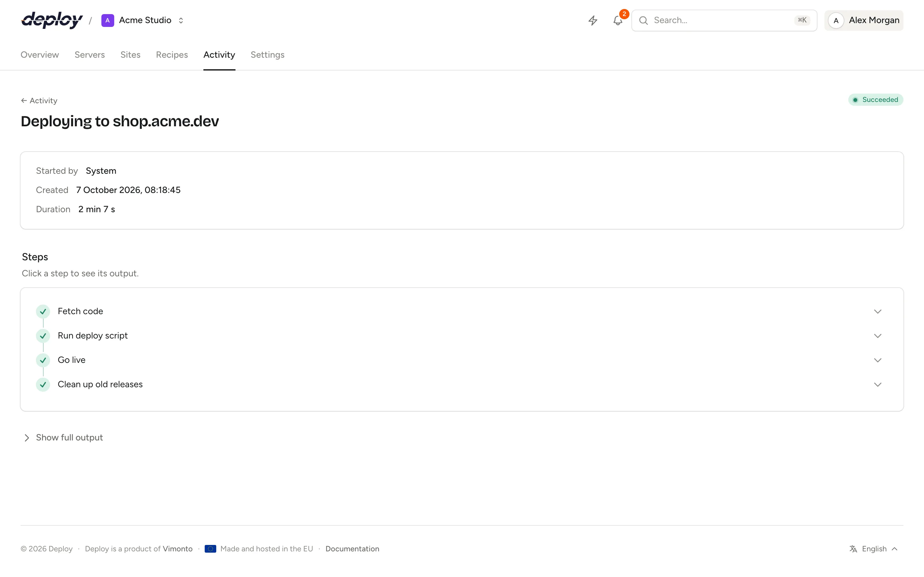This screenshot has height=577, width=924.
Task: Click the purple Acme Studio avatar icon
Action: (x=108, y=20)
